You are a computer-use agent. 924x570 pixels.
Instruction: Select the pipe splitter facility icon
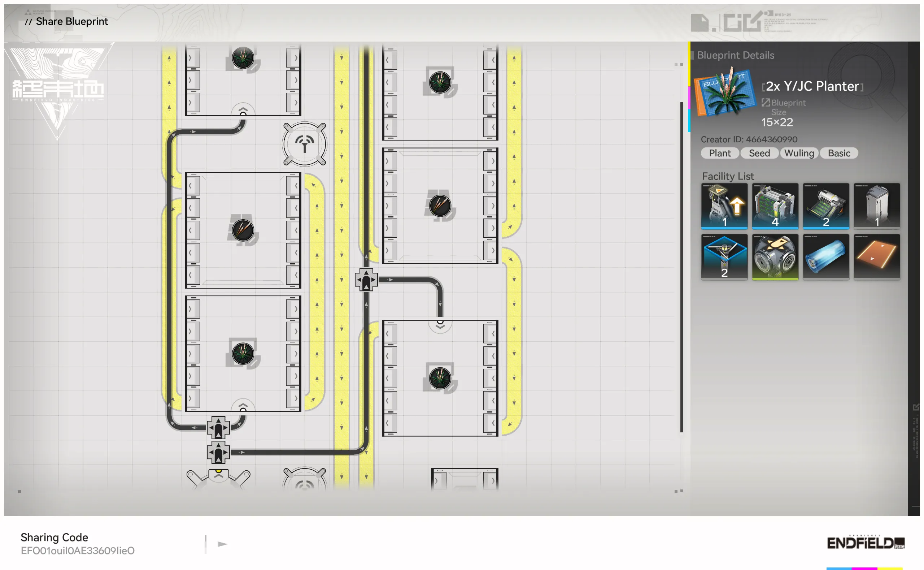click(775, 257)
